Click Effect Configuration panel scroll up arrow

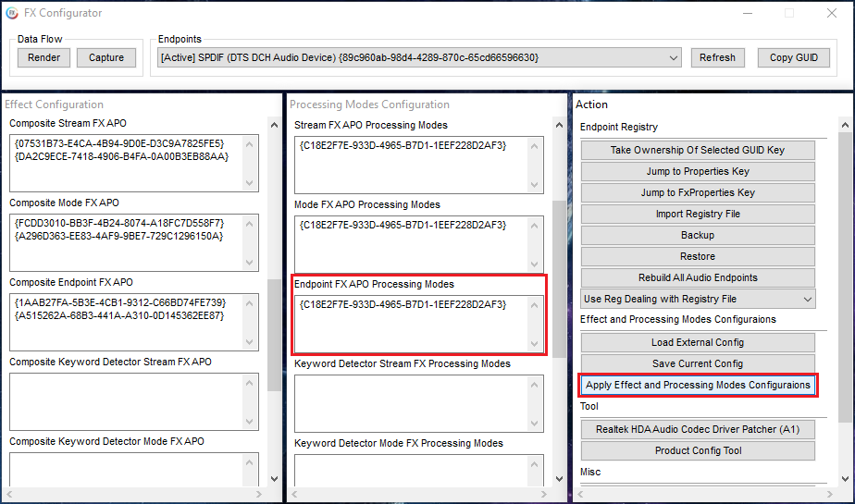274,126
